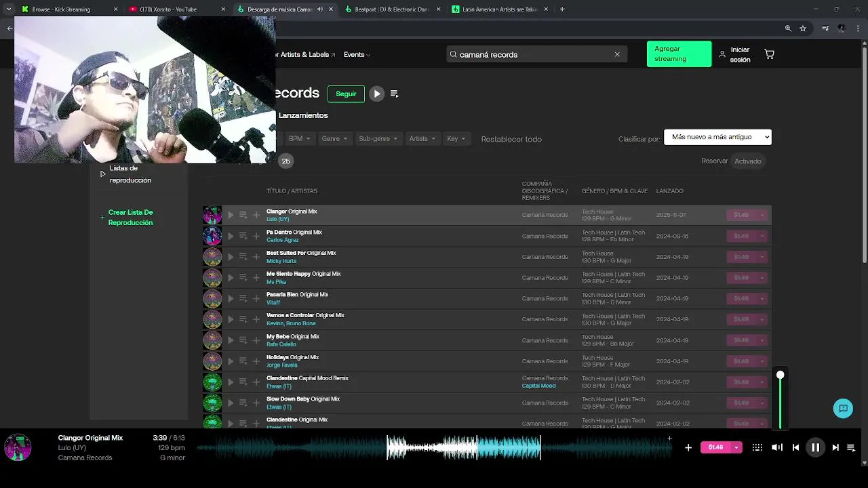Open artist Carlos Agraz link

[x=283, y=240]
